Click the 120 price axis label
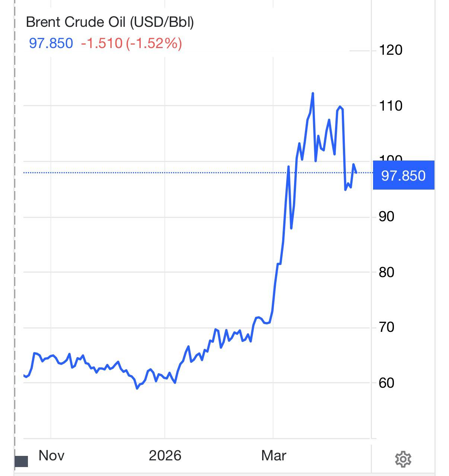449x476 pixels. pos(391,50)
